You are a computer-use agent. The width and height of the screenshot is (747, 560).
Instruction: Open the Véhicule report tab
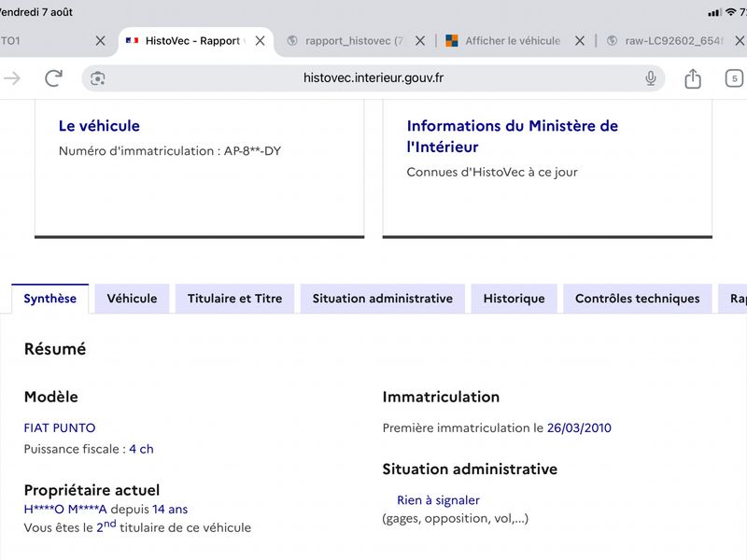[x=132, y=299]
